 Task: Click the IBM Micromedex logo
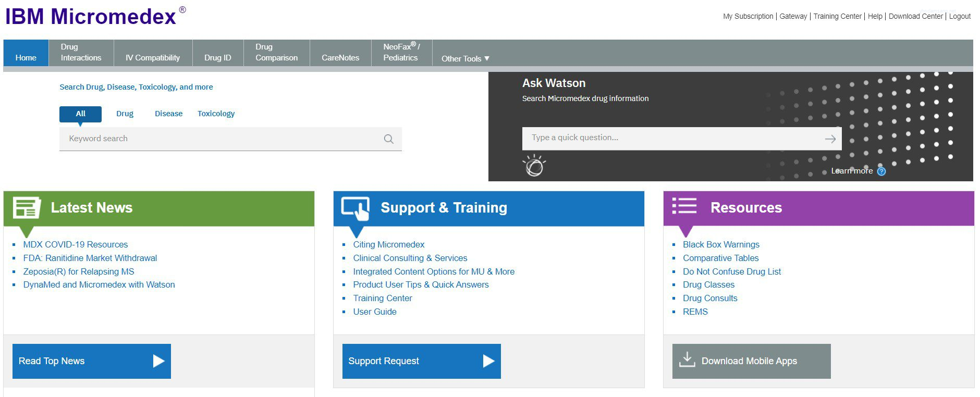click(95, 16)
